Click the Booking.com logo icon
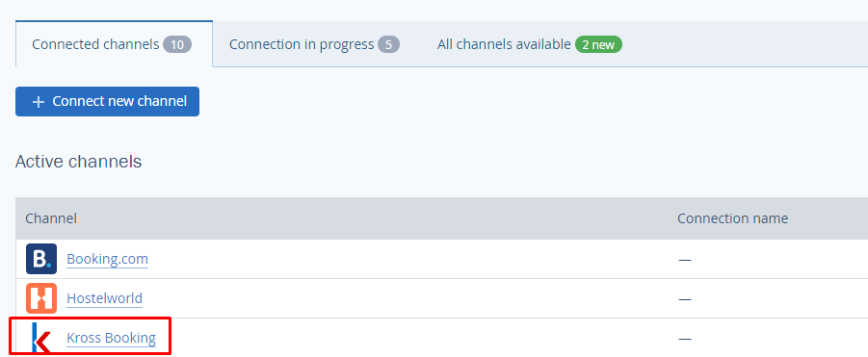Screen dimensions: 868x357 click(41, 259)
